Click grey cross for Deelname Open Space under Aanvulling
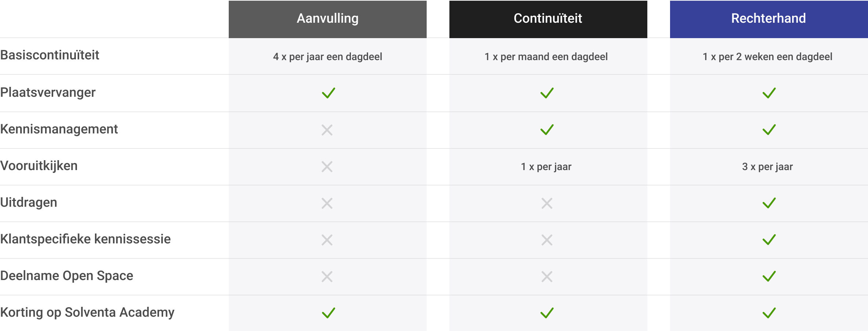 click(x=327, y=276)
